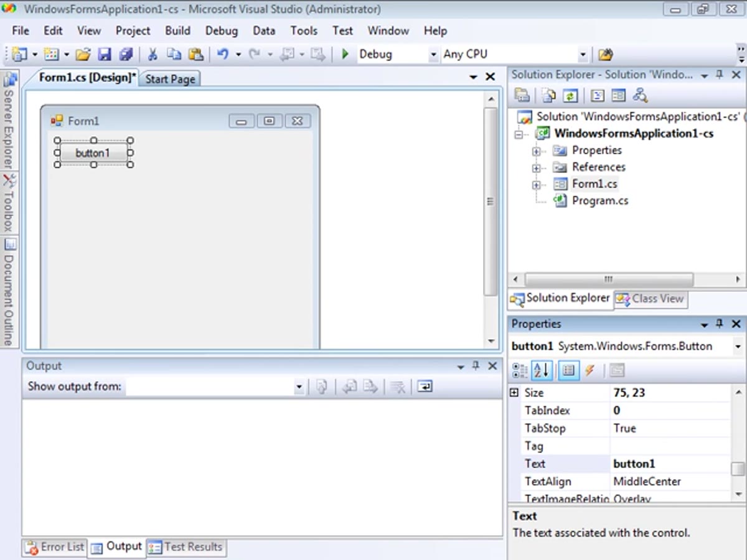Viewport: 747px width, 560px height.
Task: Click Solution Explorer horizontal scrollbar thumb
Action: click(x=609, y=279)
